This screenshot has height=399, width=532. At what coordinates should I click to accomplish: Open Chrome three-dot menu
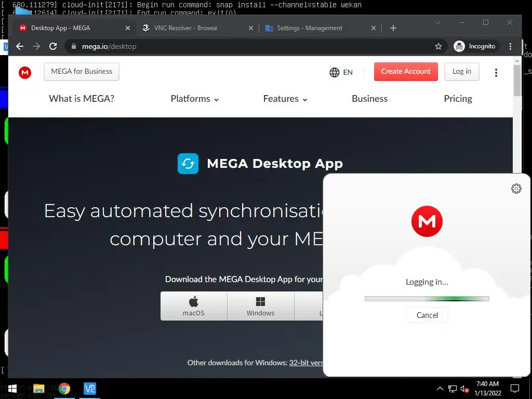[510, 46]
